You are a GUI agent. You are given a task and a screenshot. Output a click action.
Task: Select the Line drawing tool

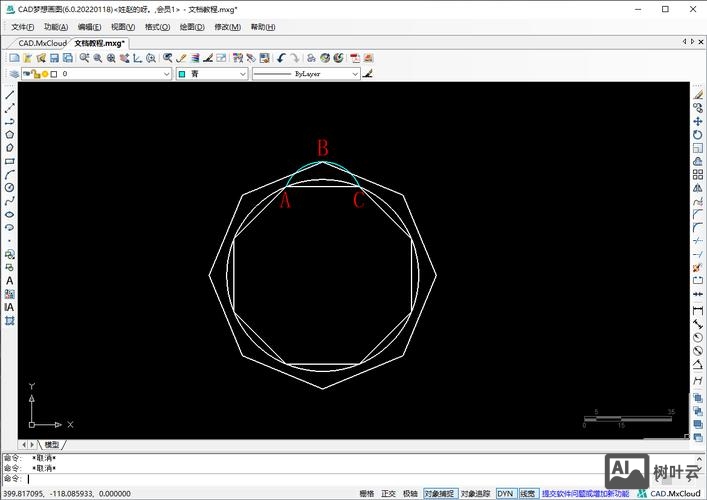pos(10,94)
